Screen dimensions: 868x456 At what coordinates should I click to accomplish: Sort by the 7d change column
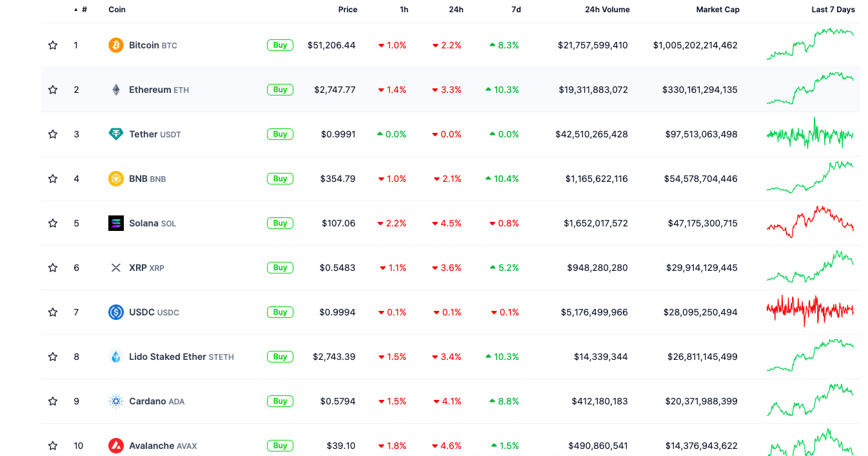[x=516, y=10]
